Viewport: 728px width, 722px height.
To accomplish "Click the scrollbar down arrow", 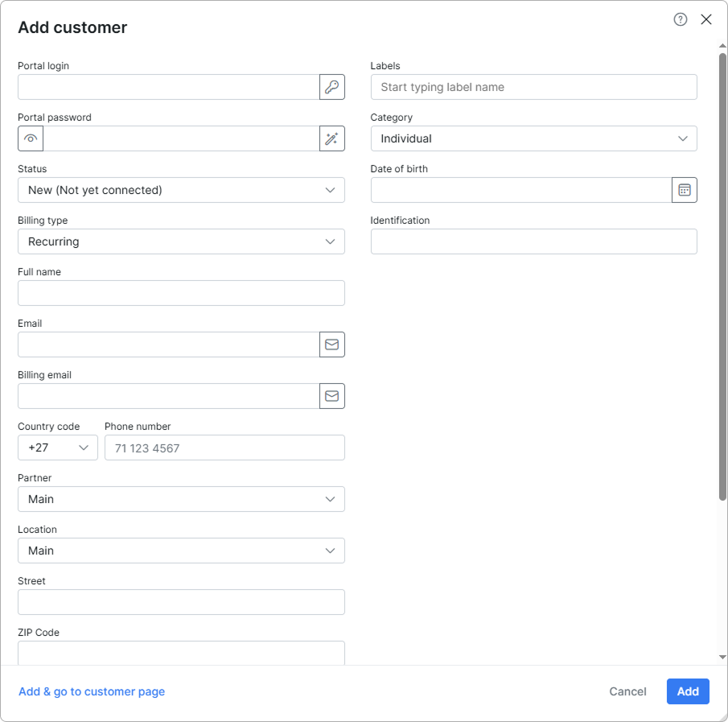I will 722,657.
